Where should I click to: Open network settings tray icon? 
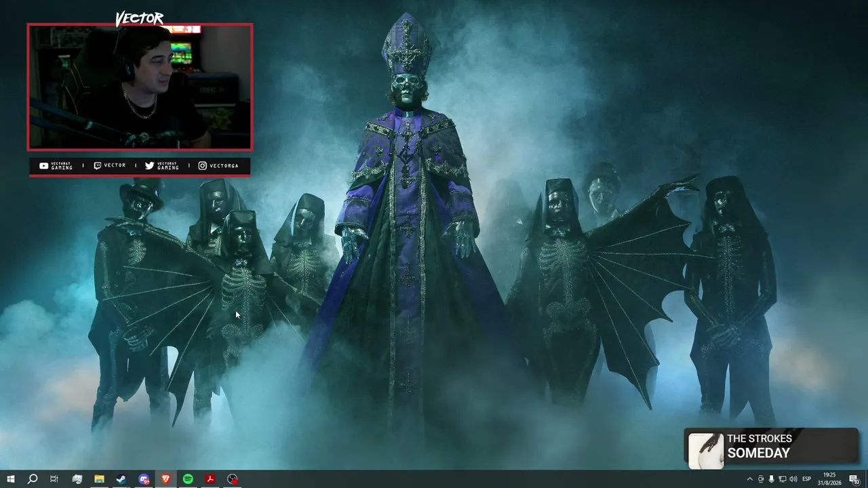[x=783, y=479]
